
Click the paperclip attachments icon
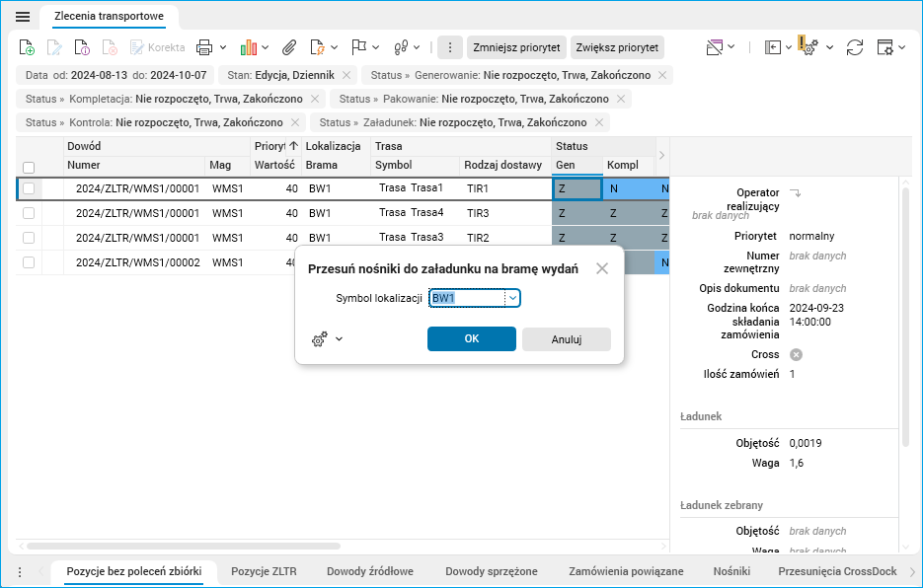pos(288,47)
